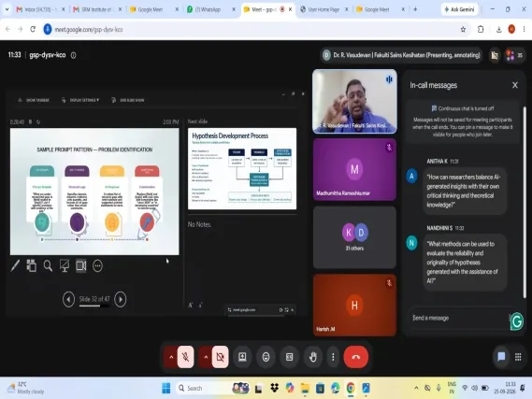The width and height of the screenshot is (532, 399).
Task: Click the Hypothesis Development Process next-slide thumbnail
Action: 242,168
